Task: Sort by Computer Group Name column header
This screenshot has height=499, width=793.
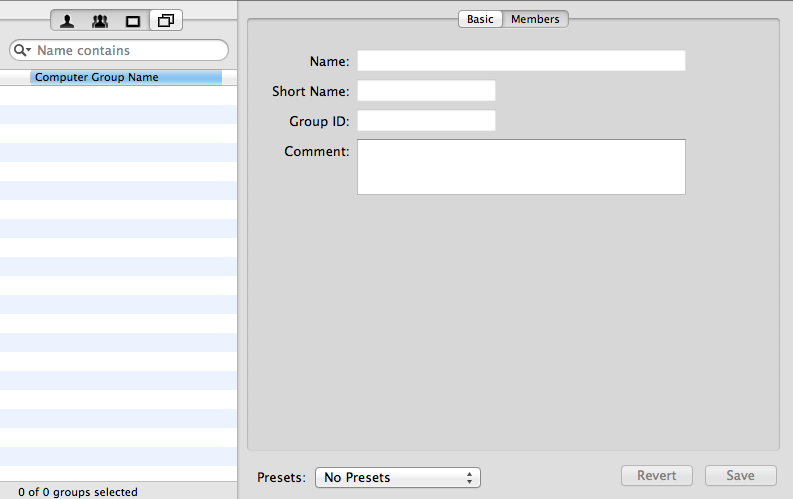Action: (x=126, y=77)
